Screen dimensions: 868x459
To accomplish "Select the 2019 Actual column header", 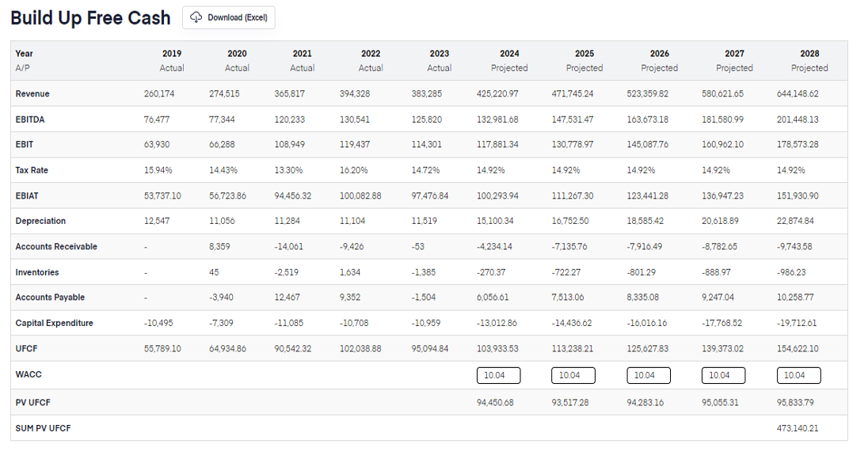I will pyautogui.click(x=172, y=60).
